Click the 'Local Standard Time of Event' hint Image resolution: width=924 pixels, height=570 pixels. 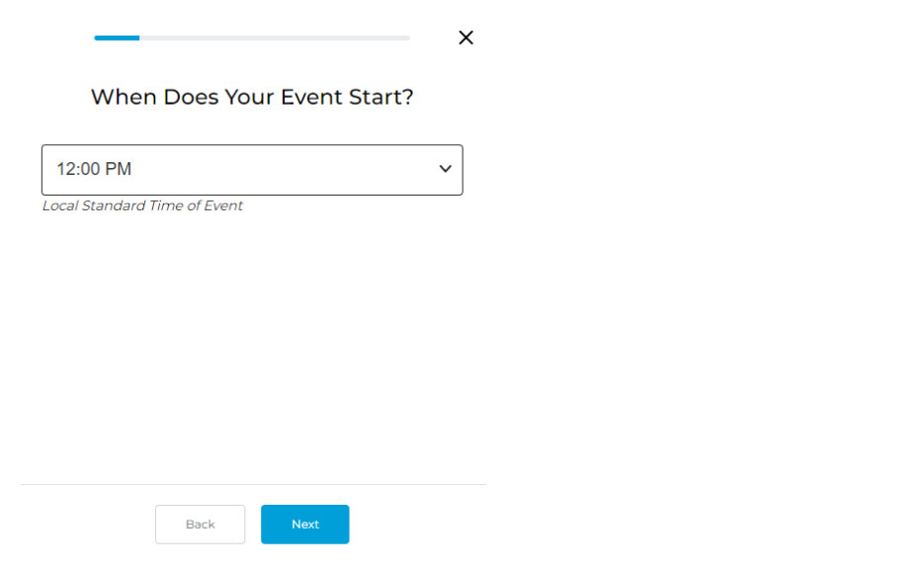[x=142, y=205]
